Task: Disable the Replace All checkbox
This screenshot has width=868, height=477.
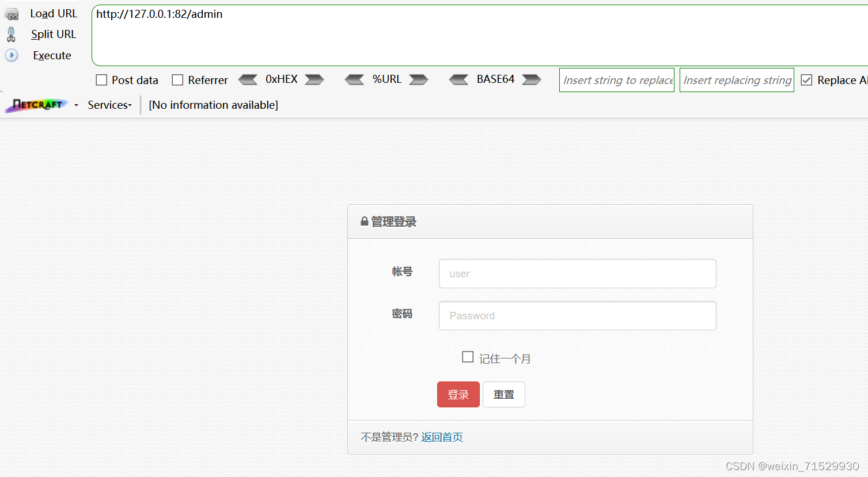Action: 806,80
